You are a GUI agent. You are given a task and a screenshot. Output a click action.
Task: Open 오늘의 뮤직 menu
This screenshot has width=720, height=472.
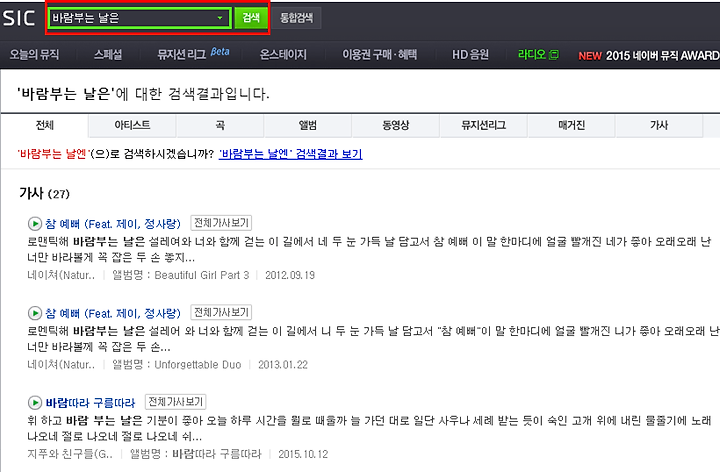click(x=34, y=55)
